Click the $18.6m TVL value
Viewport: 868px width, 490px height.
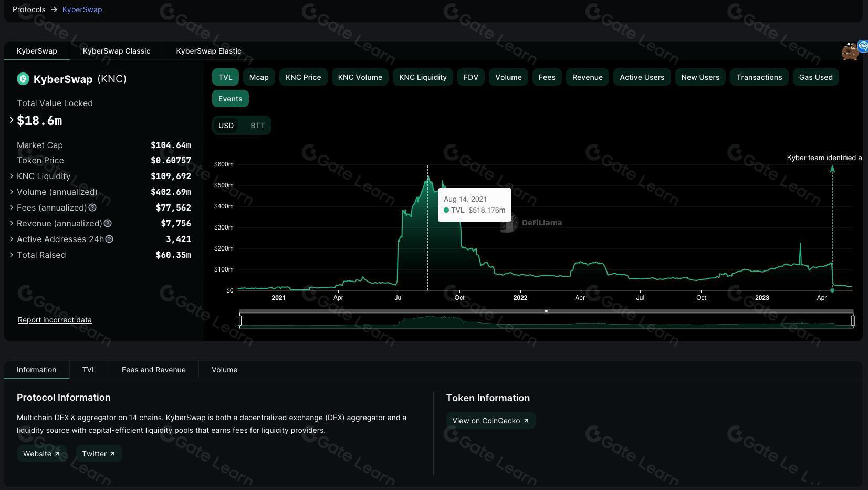click(39, 120)
